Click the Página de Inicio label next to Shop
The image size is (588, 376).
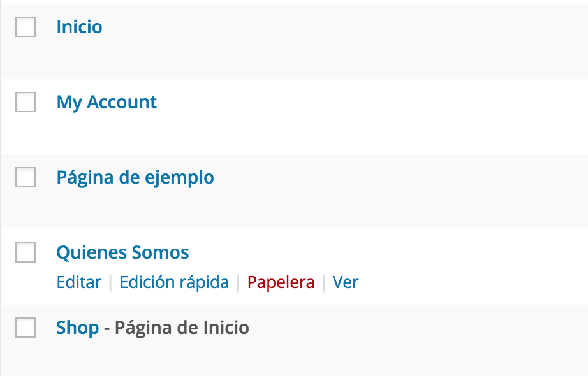pos(182,328)
